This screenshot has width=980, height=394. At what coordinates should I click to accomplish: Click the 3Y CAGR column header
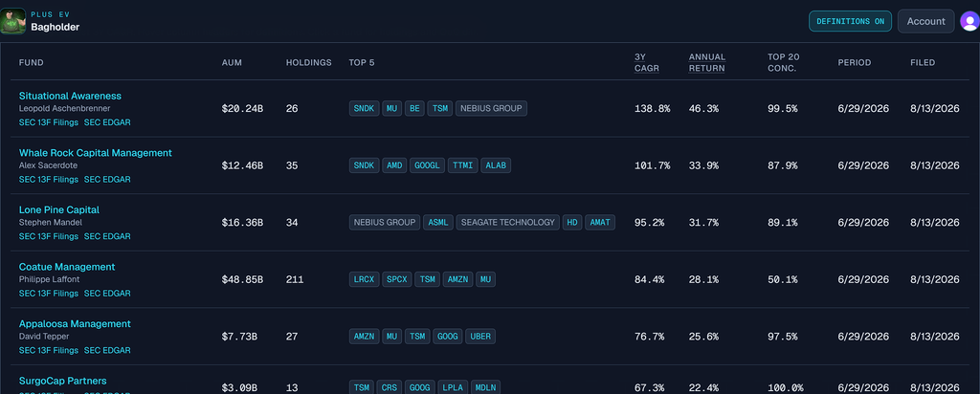coord(646,62)
